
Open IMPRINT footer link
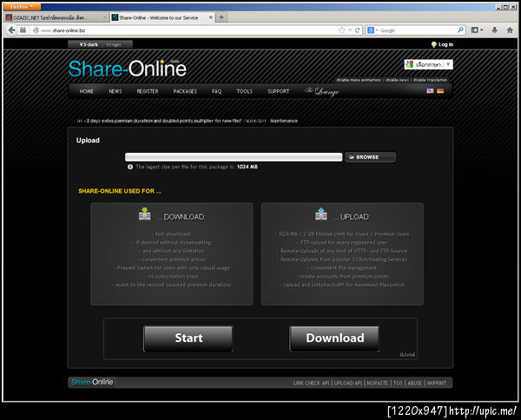(437, 383)
